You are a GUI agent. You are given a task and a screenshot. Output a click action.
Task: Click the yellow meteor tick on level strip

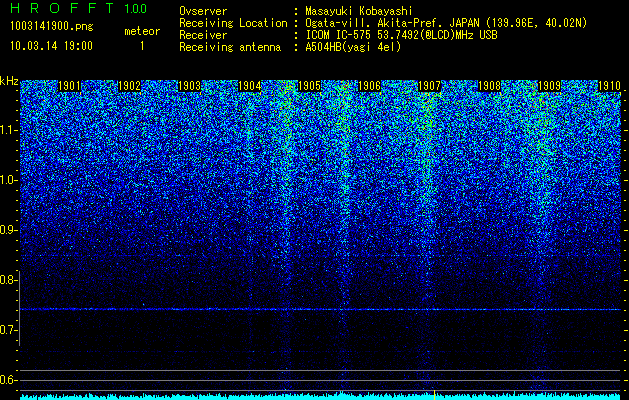[x=434, y=394]
